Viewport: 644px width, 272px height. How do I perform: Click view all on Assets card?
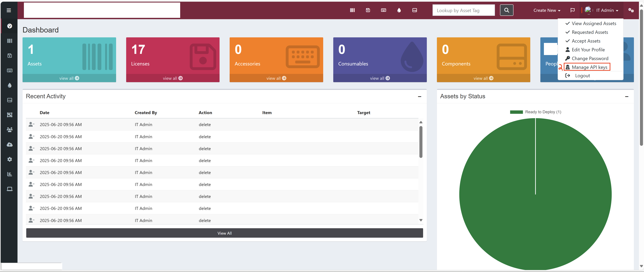(x=69, y=78)
